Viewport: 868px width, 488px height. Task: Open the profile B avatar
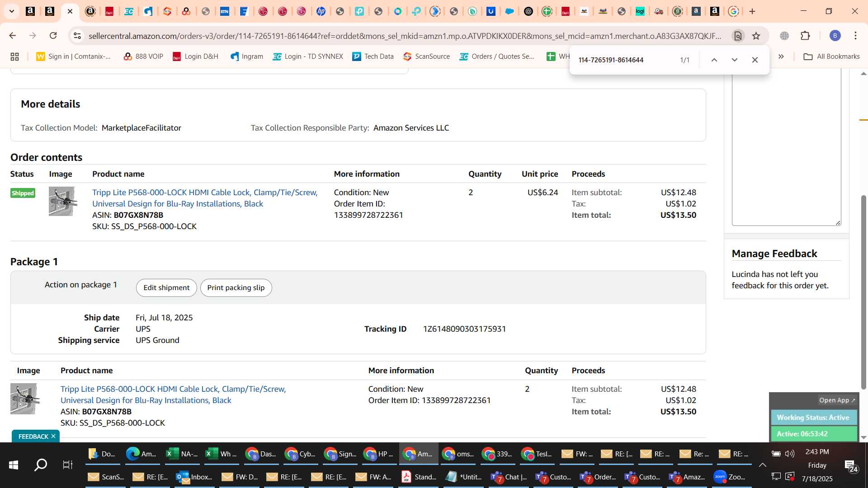pyautogui.click(x=835, y=36)
